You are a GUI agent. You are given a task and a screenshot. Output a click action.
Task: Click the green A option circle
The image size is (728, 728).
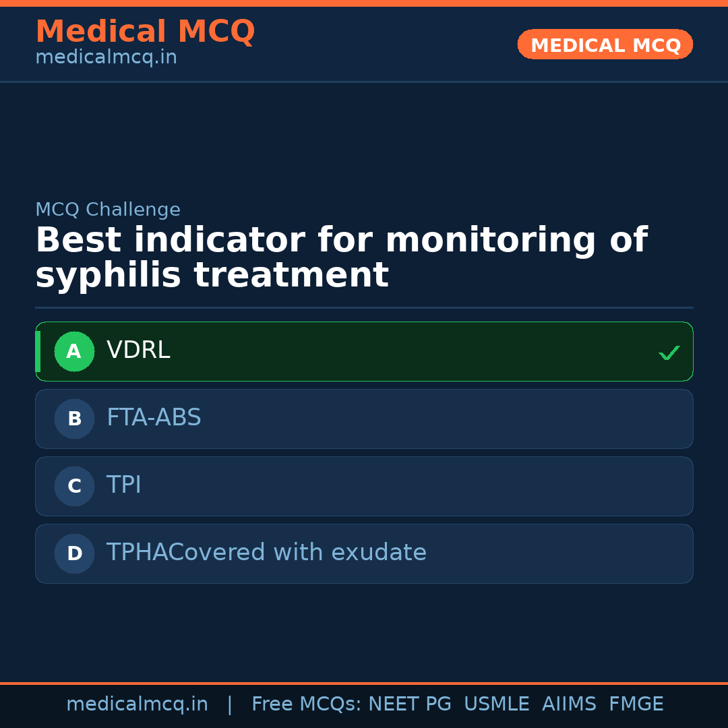(74, 351)
